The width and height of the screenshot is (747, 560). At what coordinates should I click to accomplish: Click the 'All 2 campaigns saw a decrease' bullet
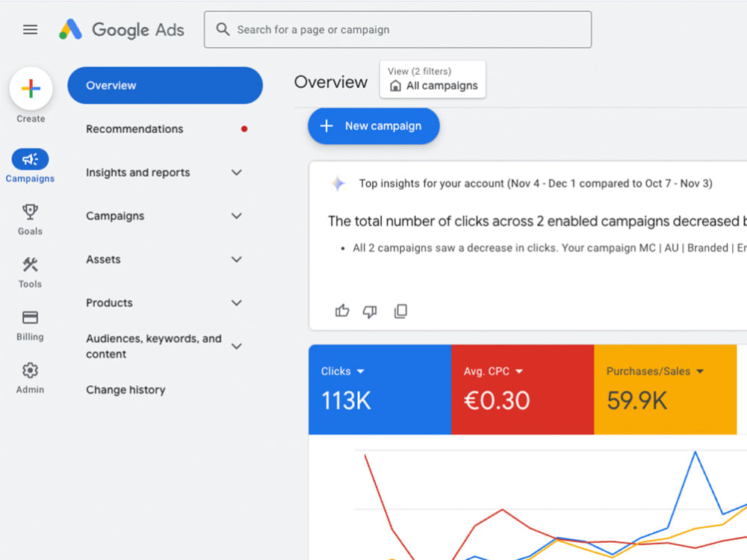tap(550, 248)
